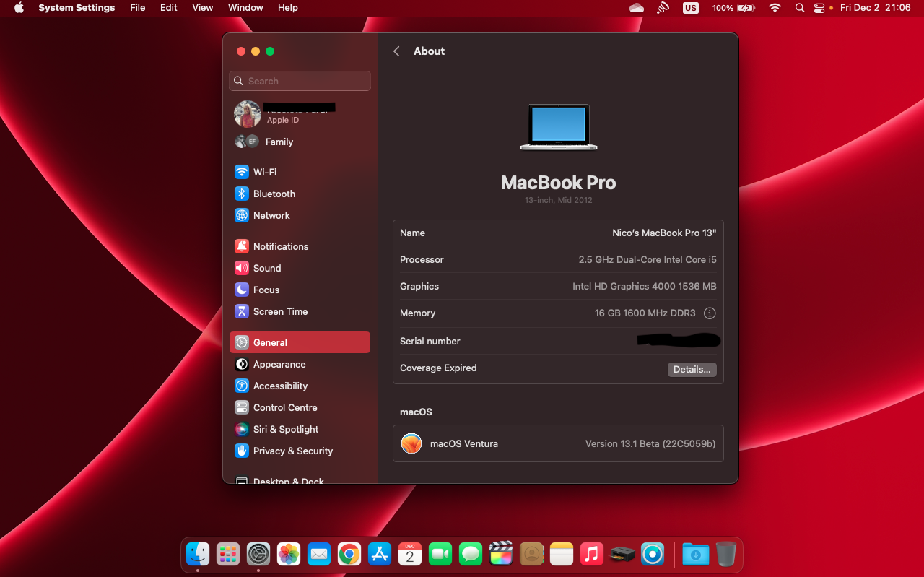Open Finder from the Dock

[x=198, y=554]
